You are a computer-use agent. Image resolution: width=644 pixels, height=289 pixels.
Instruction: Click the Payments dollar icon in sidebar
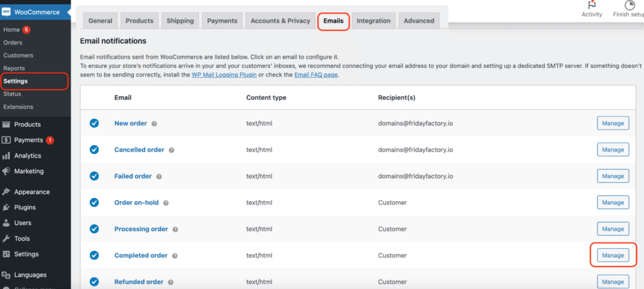coord(6,140)
